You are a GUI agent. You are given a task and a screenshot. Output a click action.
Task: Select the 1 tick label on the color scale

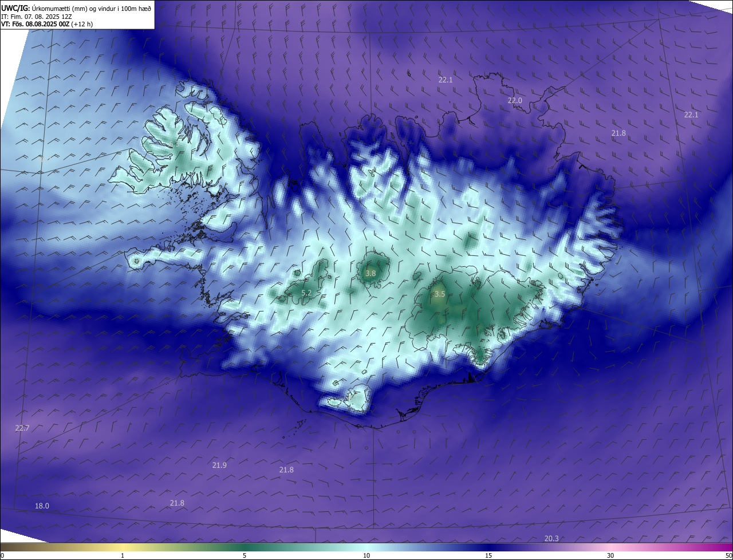pyautogui.click(x=123, y=556)
